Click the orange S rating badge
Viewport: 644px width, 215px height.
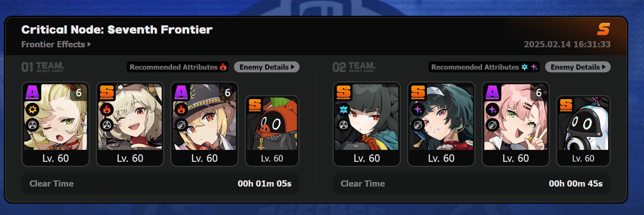coord(604,29)
